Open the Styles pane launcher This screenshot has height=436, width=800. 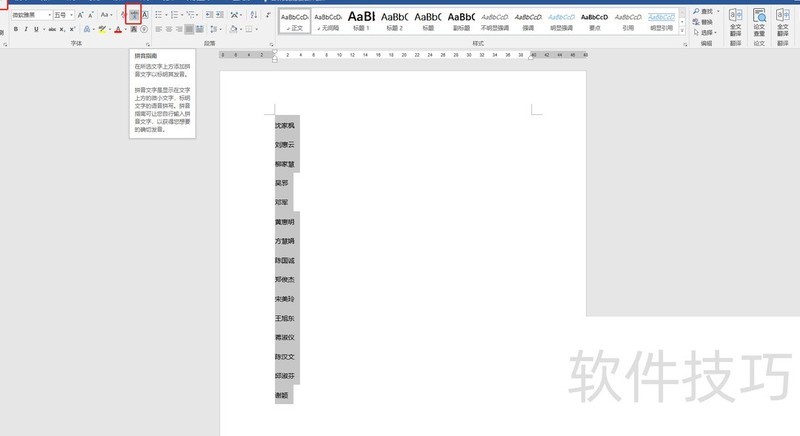(685, 44)
